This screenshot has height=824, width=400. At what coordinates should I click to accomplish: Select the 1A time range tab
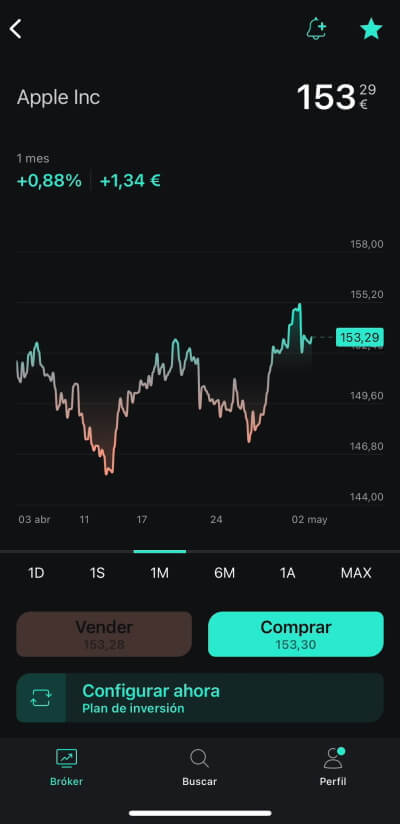tap(287, 573)
